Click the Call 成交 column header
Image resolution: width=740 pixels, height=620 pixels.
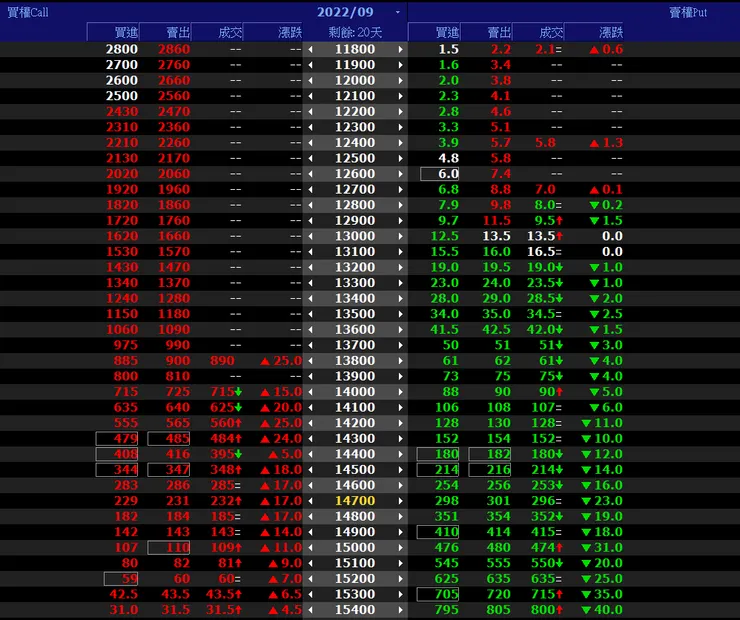pos(217,32)
